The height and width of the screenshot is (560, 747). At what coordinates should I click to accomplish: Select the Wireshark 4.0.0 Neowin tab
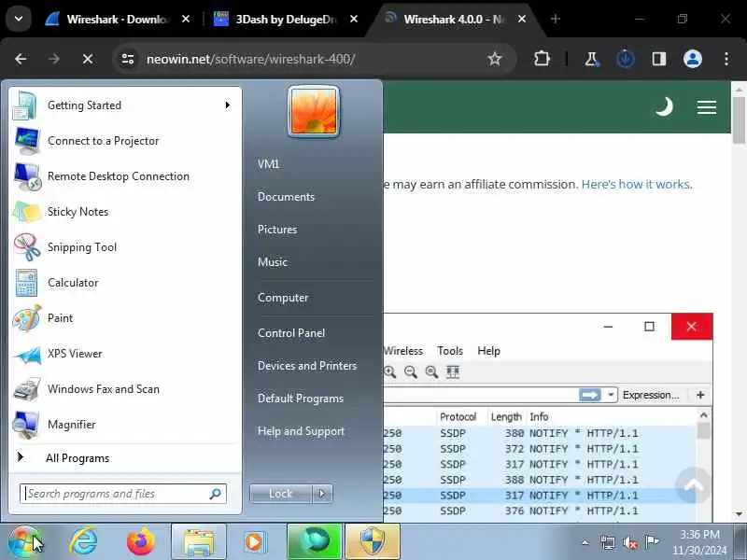point(453,19)
